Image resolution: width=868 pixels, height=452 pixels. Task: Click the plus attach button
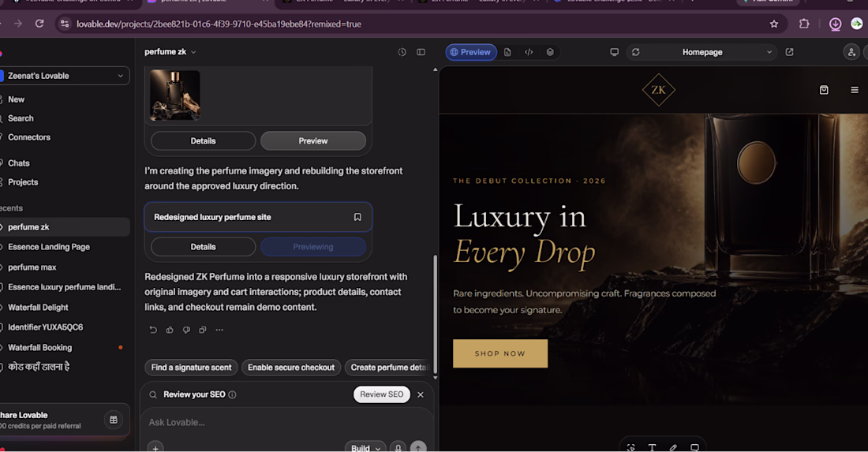[155, 448]
